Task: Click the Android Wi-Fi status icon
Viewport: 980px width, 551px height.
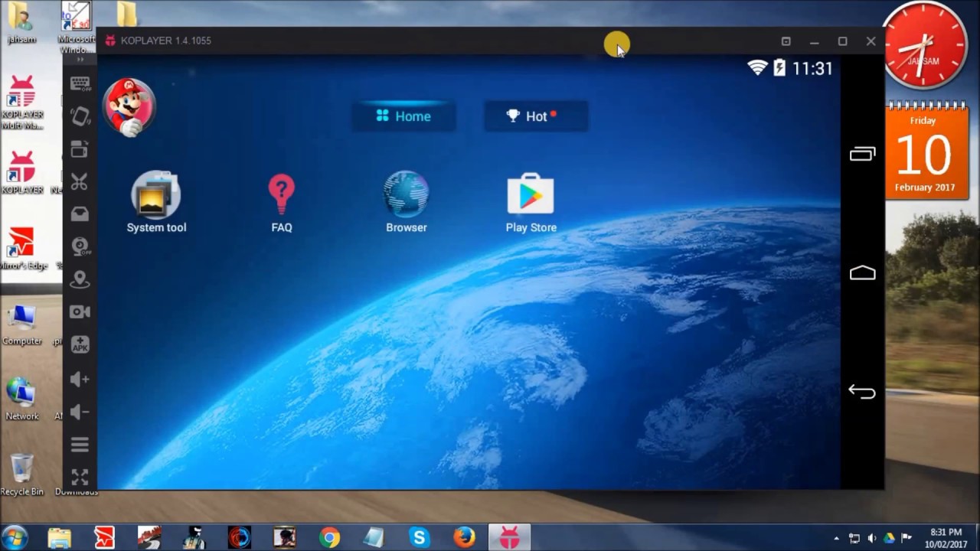Action: (x=757, y=68)
